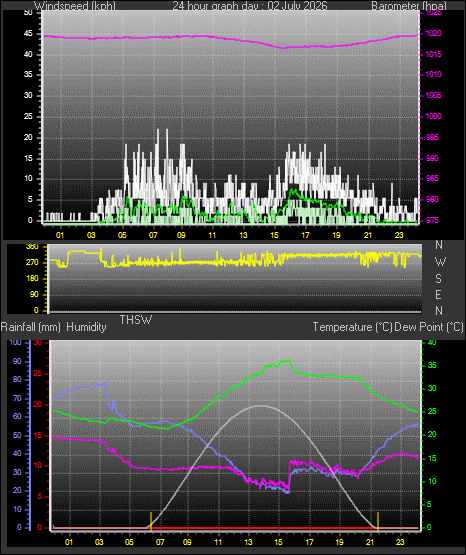This screenshot has width=466, height=555.
Task: Click the Barometer (hpa) axis title
Action: [x=409, y=6]
